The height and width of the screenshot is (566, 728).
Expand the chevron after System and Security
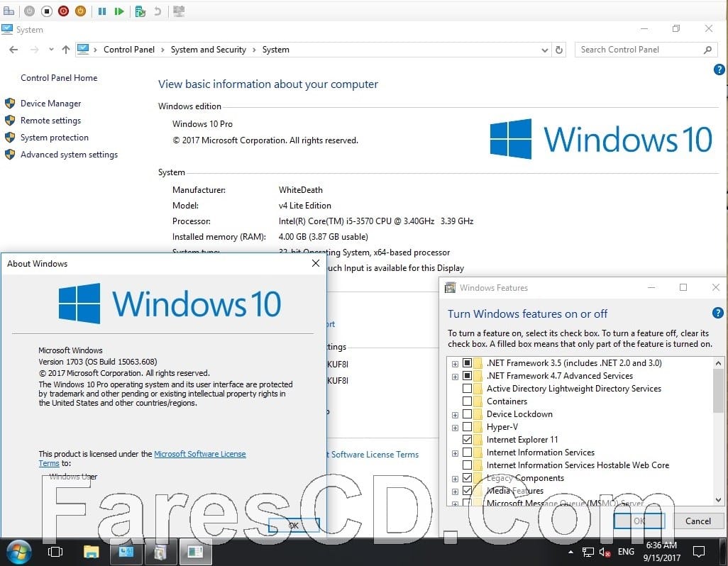[254, 50]
